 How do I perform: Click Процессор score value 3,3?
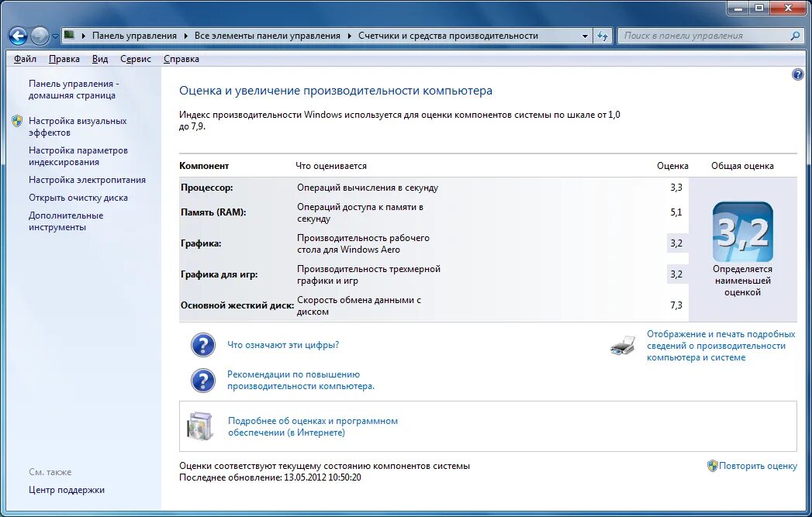click(x=676, y=188)
